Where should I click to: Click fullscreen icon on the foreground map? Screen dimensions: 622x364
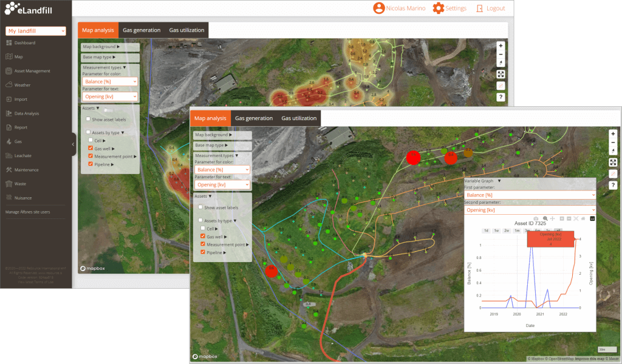(613, 162)
